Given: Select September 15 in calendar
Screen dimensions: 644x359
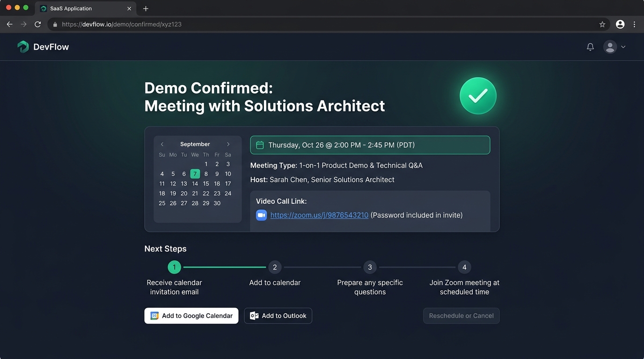Looking at the screenshot, I should [x=206, y=184].
